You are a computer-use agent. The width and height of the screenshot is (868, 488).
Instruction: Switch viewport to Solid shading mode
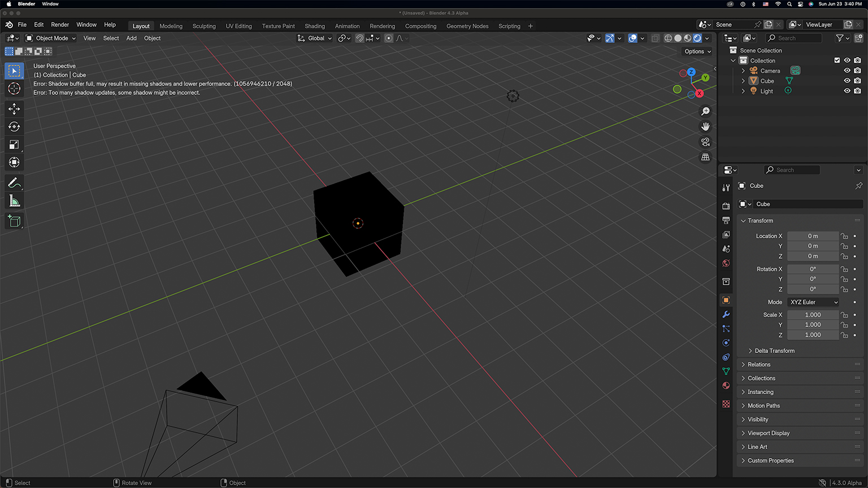pos(678,38)
